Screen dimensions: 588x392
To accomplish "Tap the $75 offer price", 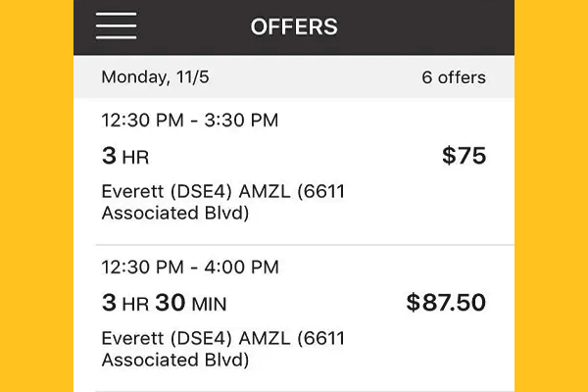I will (x=464, y=156).
